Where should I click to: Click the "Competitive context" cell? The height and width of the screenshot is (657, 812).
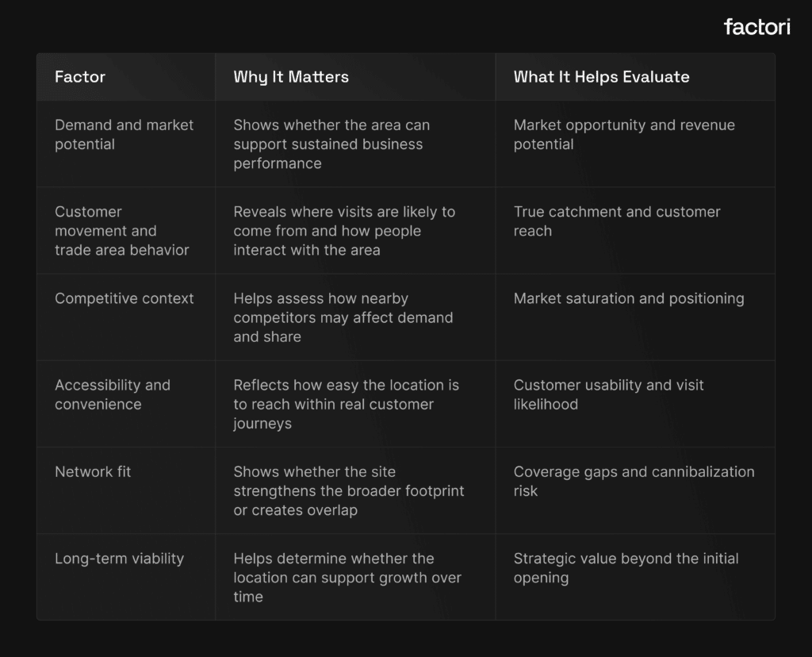(x=124, y=298)
